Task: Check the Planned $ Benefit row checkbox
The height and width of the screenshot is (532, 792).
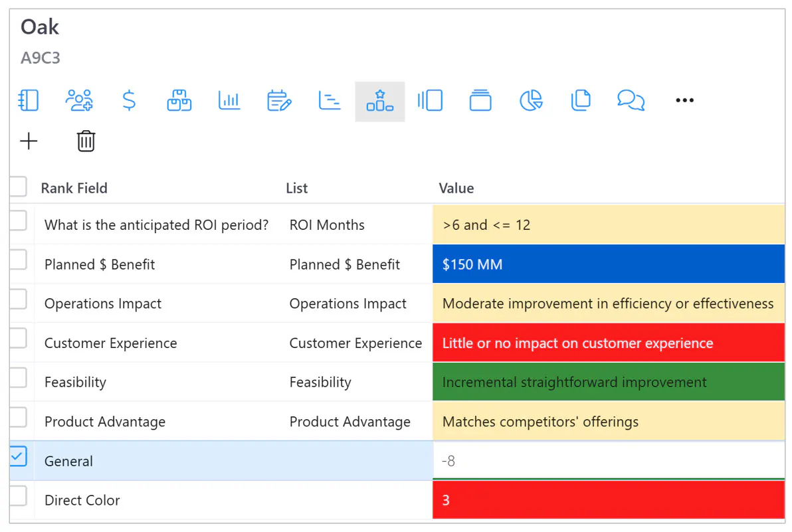Action: point(18,260)
